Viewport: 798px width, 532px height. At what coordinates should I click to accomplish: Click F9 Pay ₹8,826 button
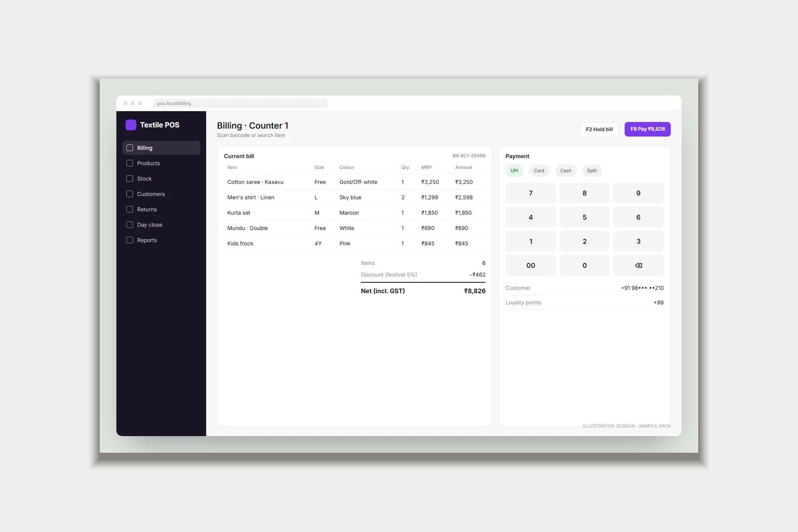[647, 129]
